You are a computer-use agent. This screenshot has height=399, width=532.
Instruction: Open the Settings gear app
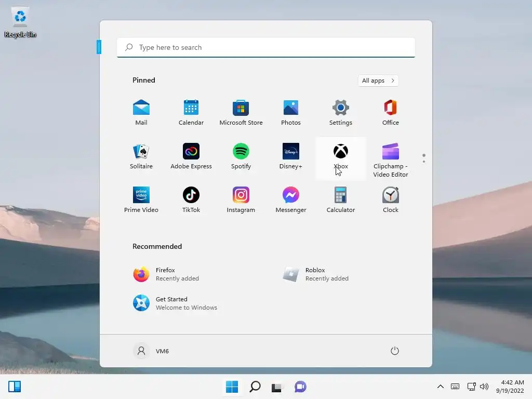tap(341, 113)
